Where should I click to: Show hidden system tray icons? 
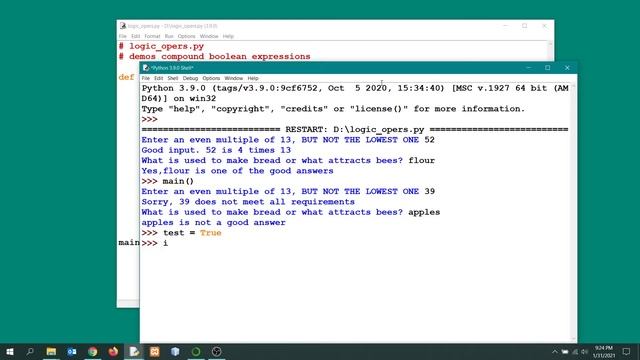[555, 351]
